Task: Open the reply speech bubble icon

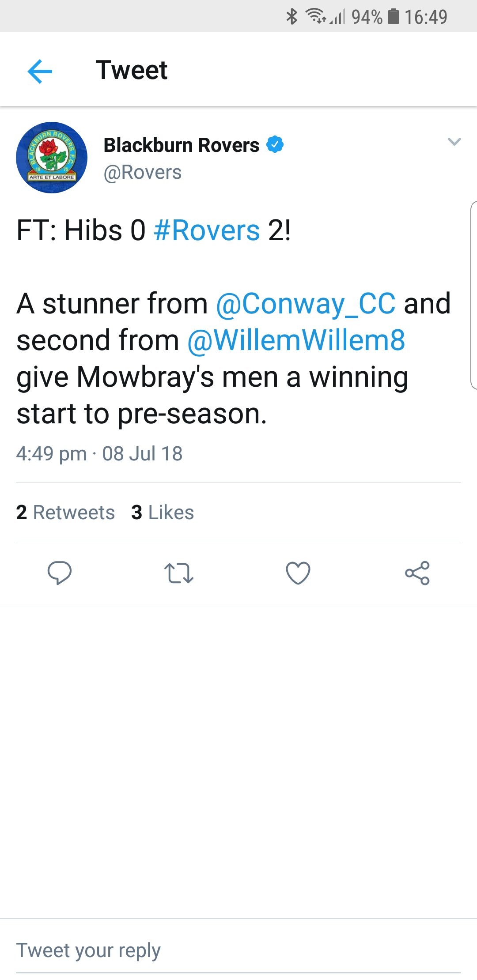Action: [x=60, y=573]
